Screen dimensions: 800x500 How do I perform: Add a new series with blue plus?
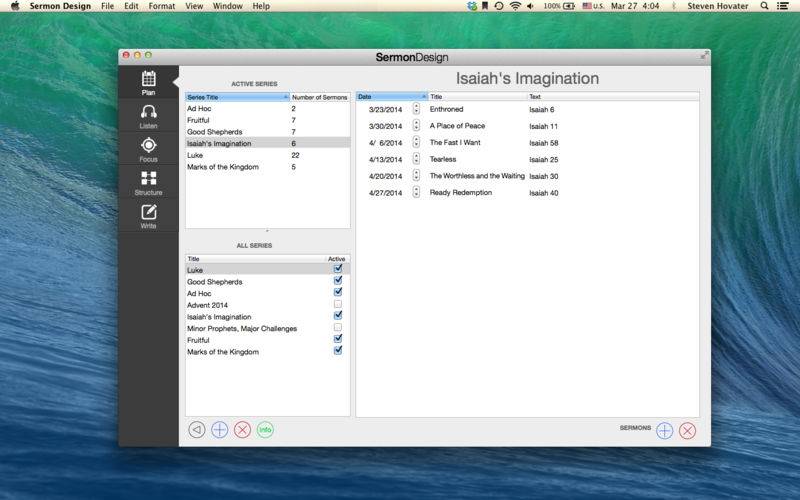point(219,430)
